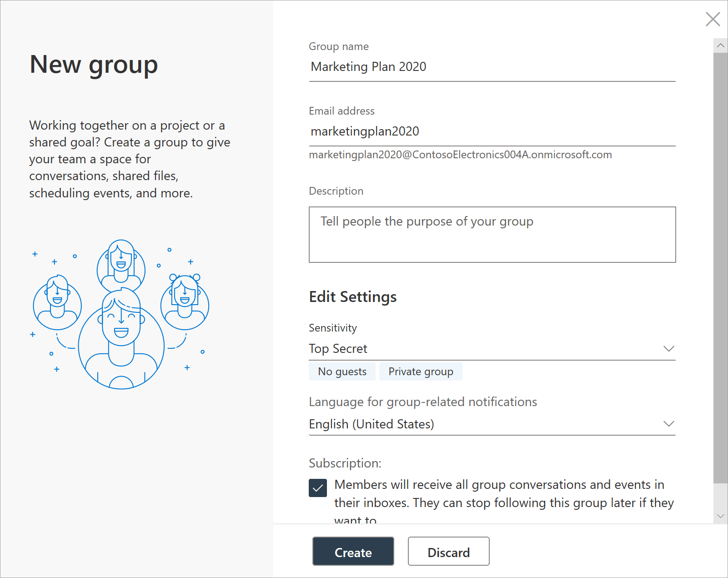The height and width of the screenshot is (578, 728).
Task: Expand the notification language dropdown
Action: 668,423
